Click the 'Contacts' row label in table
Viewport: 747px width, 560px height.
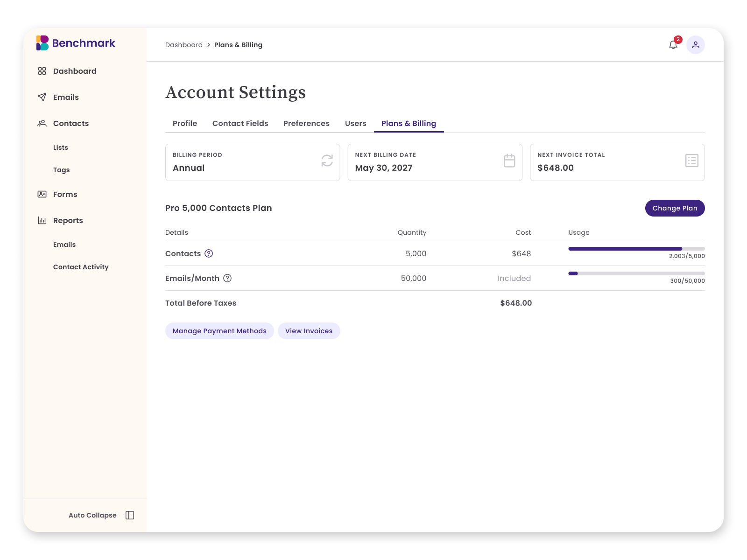[183, 253]
